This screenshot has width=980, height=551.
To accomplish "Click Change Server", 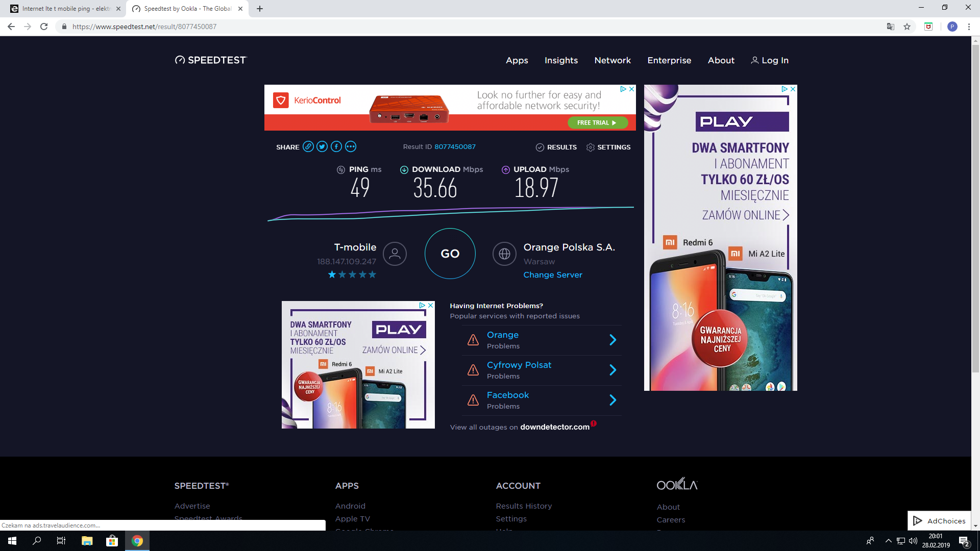I will click(x=553, y=274).
